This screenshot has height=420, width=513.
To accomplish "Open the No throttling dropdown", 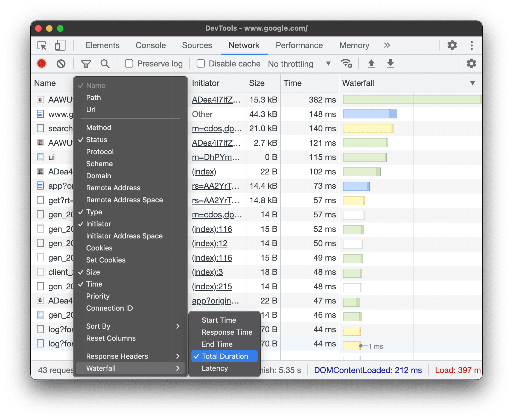I will [x=299, y=64].
